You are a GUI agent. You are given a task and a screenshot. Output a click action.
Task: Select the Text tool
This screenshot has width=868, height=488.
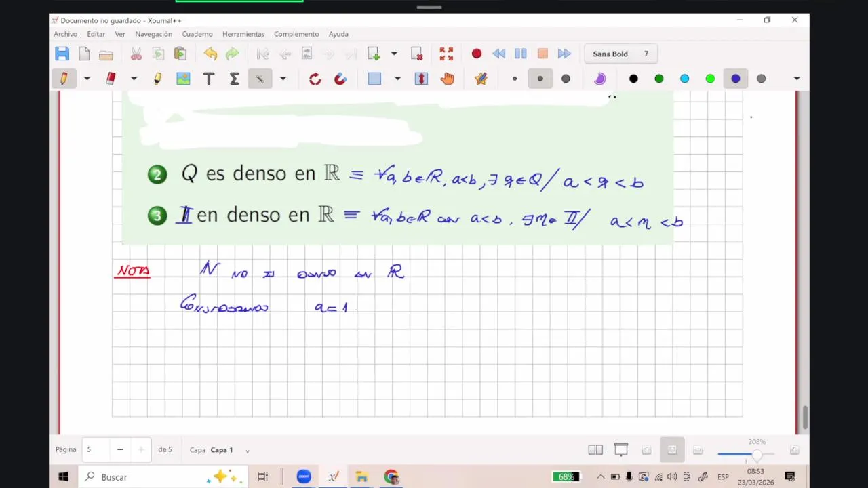pyautogui.click(x=209, y=79)
